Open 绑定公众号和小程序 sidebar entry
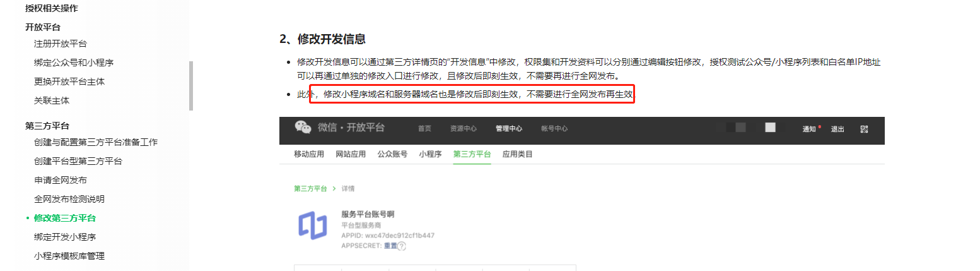 click(x=74, y=63)
